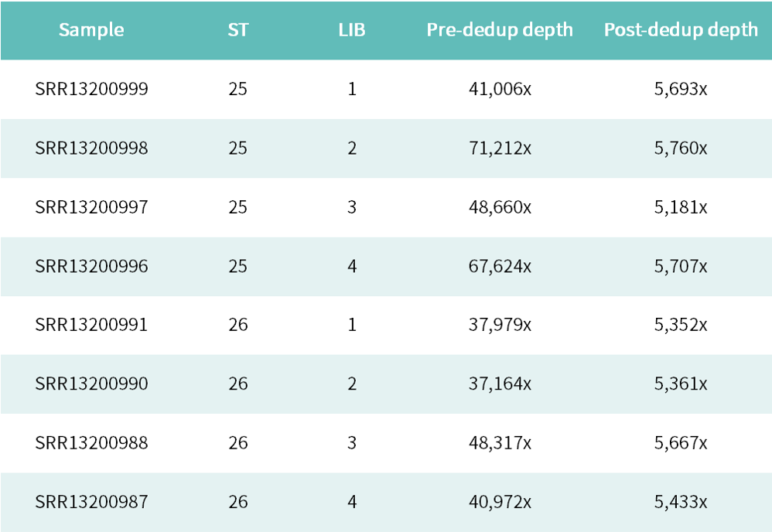
Task: Click the 41,006x pre-dedup depth value
Action: point(500,89)
